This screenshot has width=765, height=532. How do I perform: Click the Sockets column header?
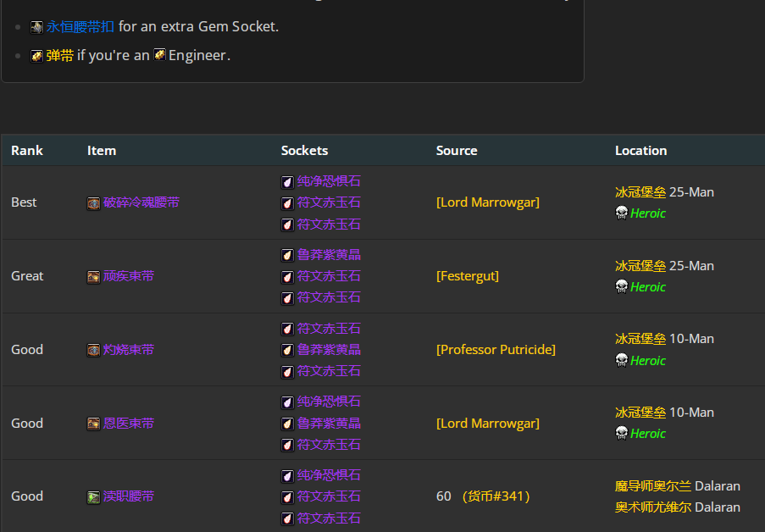304,151
